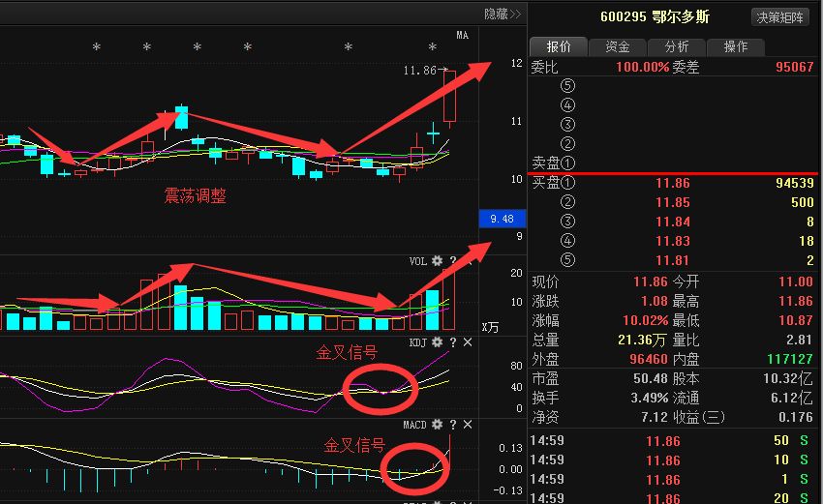Click the 涨幅 10.02% value
This screenshot has height=504, width=823.
[645, 320]
